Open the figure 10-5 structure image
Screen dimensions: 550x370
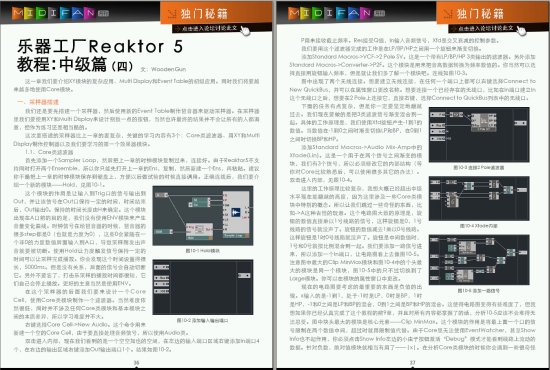(x=479, y=260)
